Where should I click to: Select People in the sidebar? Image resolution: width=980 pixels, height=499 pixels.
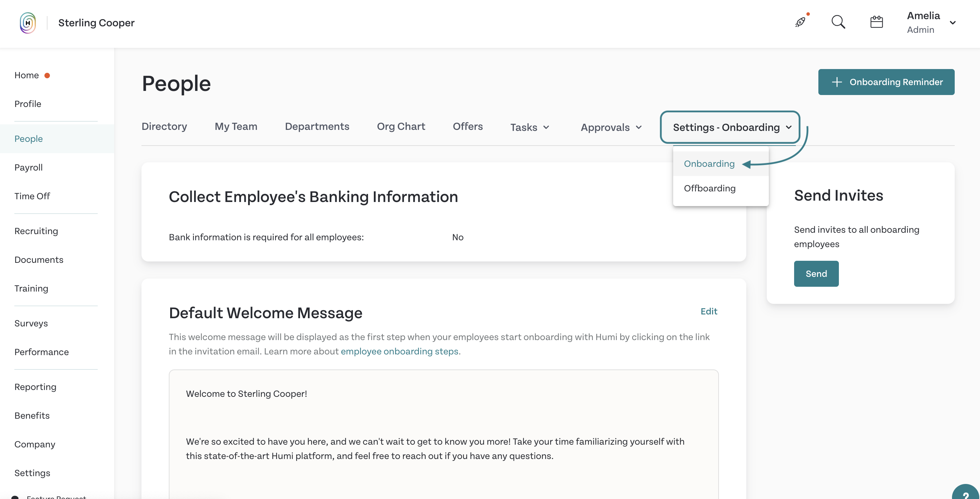tap(57, 139)
